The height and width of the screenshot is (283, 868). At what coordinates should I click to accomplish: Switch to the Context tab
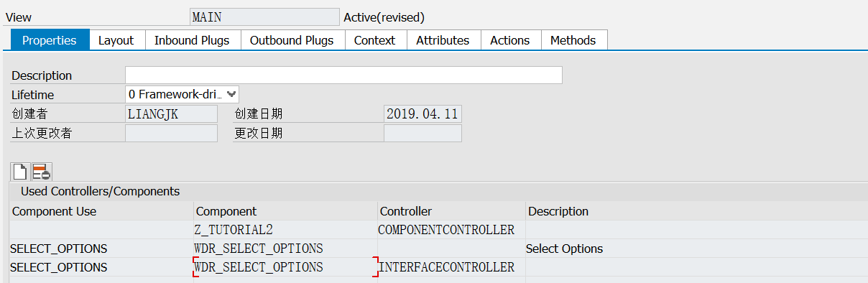click(x=375, y=40)
